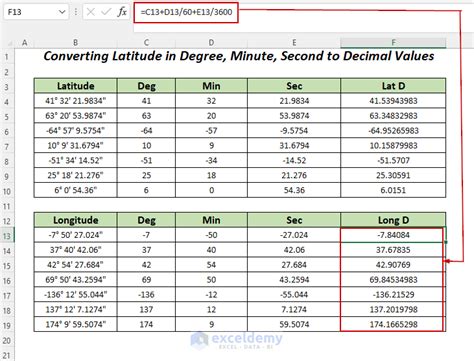Image resolution: width=474 pixels, height=361 pixels.
Task: Select column C header
Action: point(146,43)
